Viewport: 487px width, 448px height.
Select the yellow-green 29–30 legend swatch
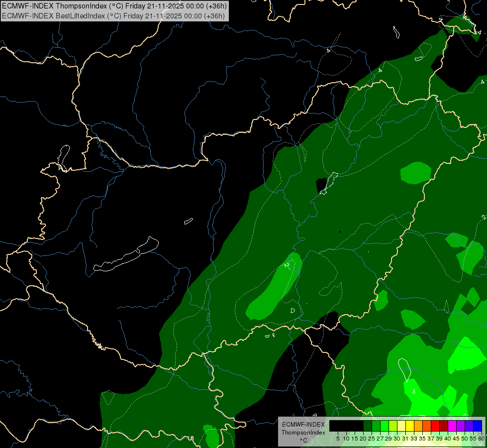(x=393, y=426)
